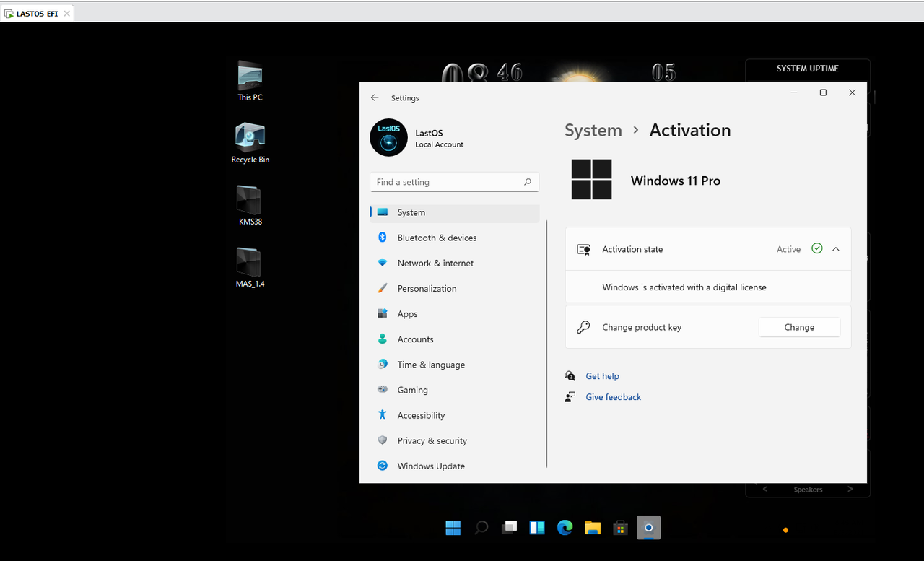The image size is (924, 561).
Task: Open Bluetooth & devices settings
Action: point(454,238)
